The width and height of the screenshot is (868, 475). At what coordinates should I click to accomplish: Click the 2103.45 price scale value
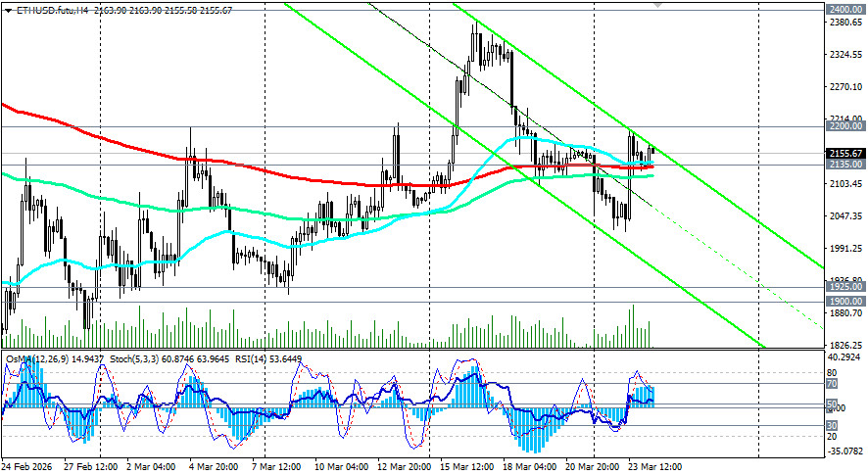(x=844, y=184)
